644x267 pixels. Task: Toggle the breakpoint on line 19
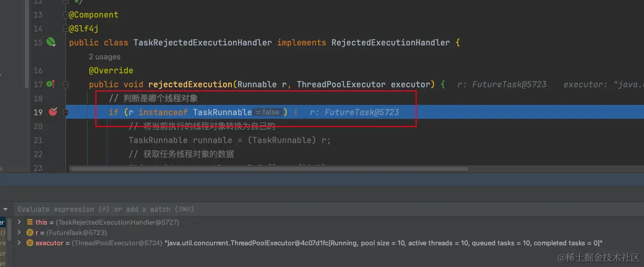pyautogui.click(x=52, y=112)
